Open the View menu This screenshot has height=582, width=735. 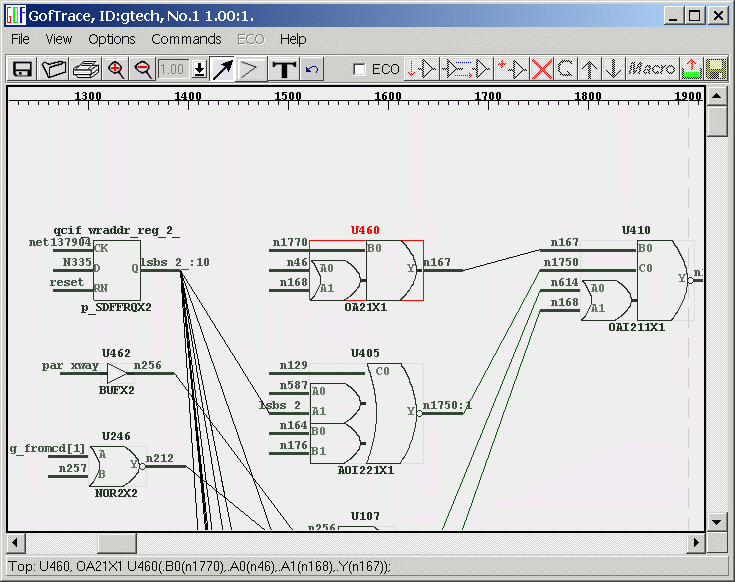(59, 39)
